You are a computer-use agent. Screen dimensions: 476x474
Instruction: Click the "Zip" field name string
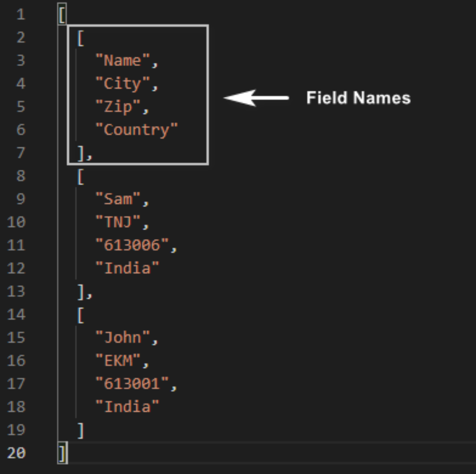[118, 107]
